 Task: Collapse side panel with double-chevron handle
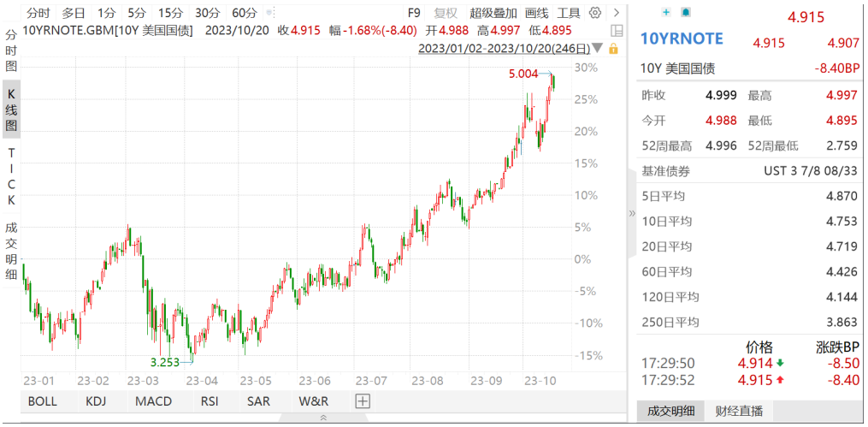pos(633,213)
